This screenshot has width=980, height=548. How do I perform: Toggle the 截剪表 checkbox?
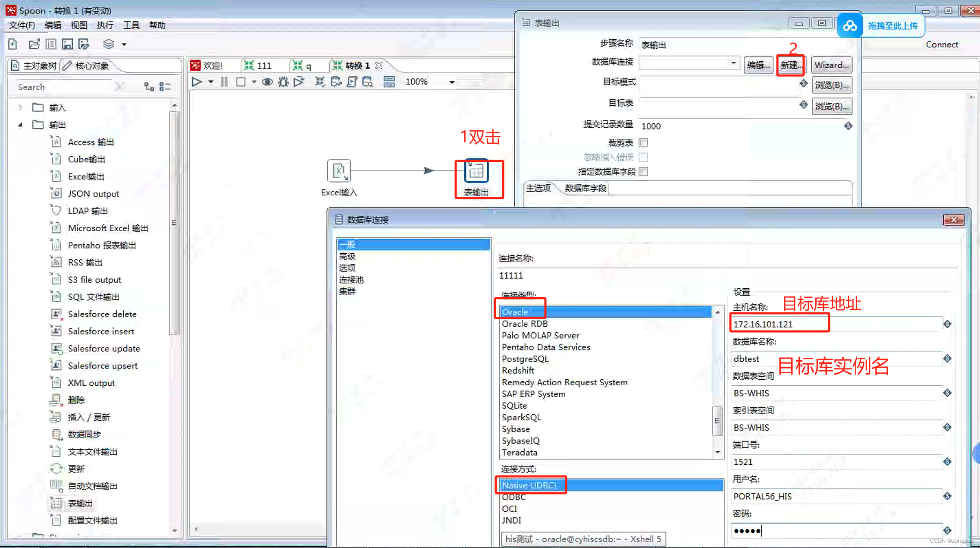tap(643, 142)
